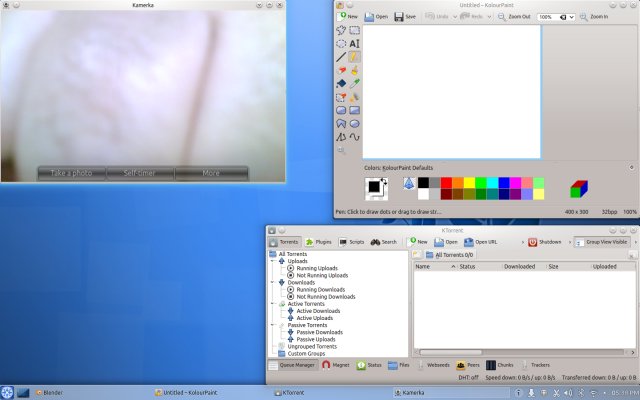Image resolution: width=640 pixels, height=400 pixels.
Task: Select the Color Picker eyedropper tool
Action: click(x=355, y=84)
